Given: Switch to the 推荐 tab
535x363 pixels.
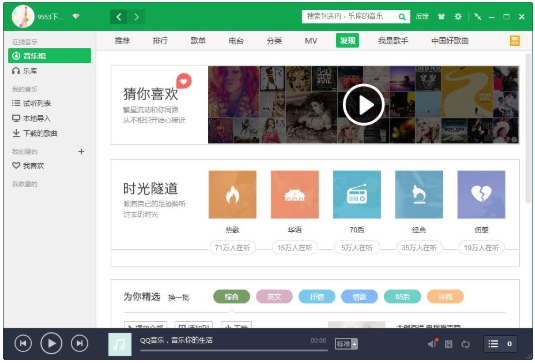Looking at the screenshot, I should click(122, 41).
